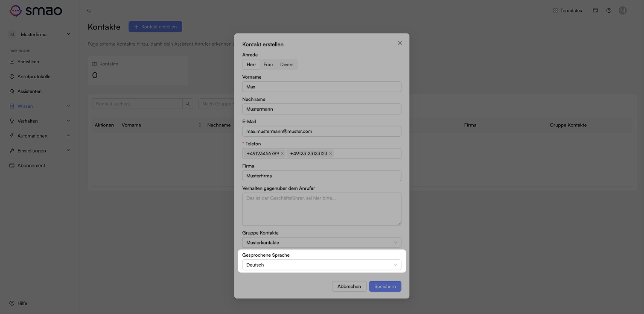Click the Verhalten gegenüber dem Anrufer textarea
Viewport: 644px width, 314px height.
click(322, 209)
